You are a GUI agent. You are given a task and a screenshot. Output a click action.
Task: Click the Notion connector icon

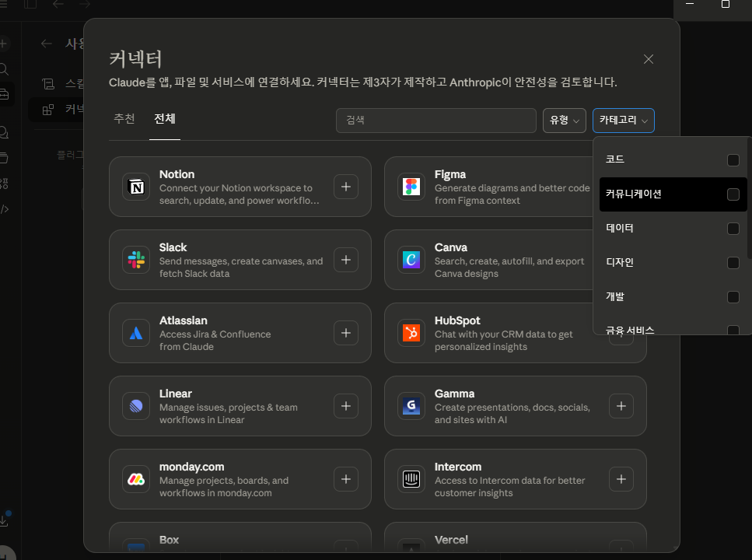click(x=136, y=187)
